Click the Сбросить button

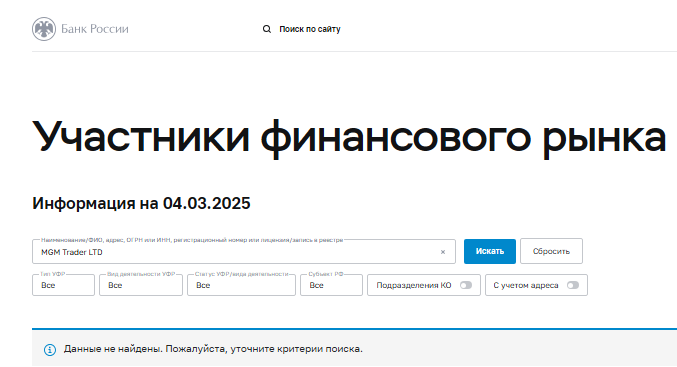click(551, 251)
